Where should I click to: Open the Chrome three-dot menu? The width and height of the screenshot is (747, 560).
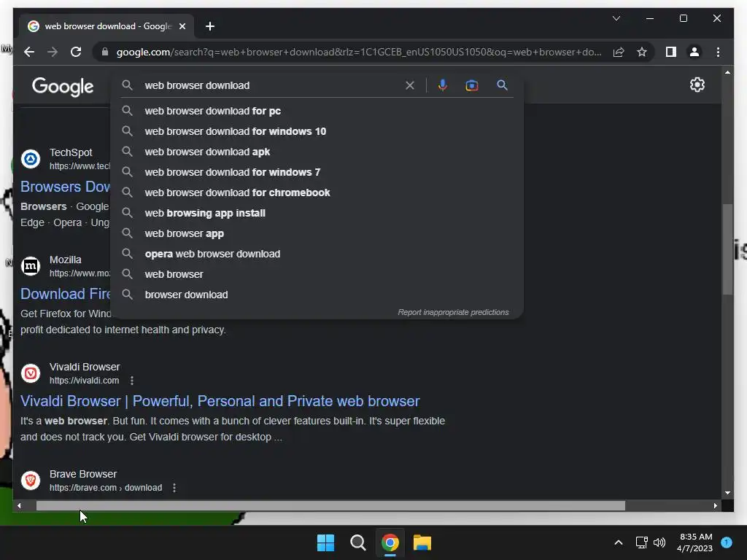(718, 52)
